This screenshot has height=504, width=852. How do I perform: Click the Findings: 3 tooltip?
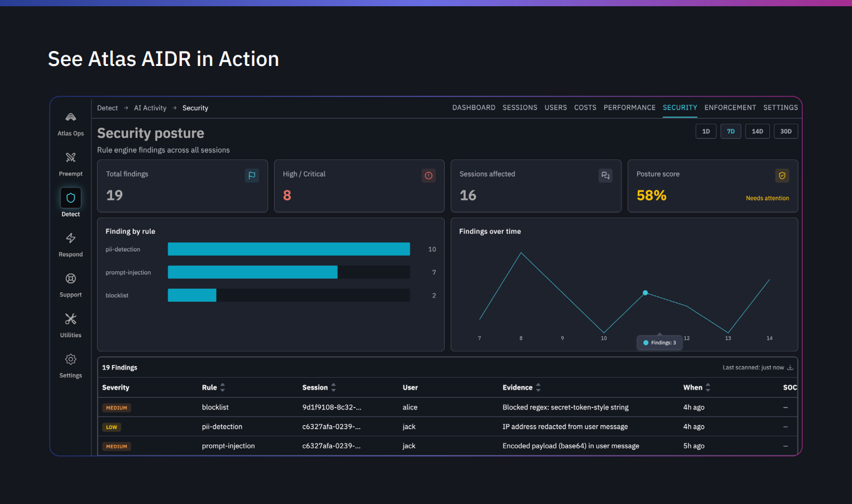click(660, 343)
